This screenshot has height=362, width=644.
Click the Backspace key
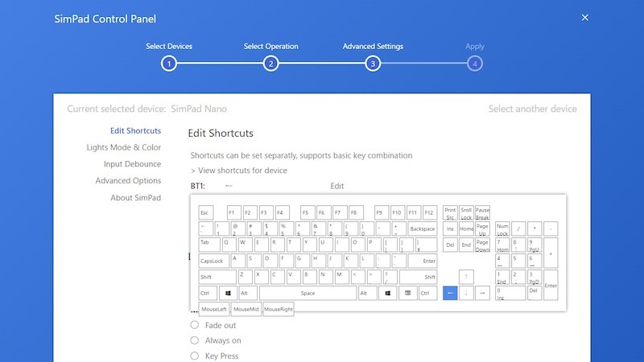click(422, 228)
